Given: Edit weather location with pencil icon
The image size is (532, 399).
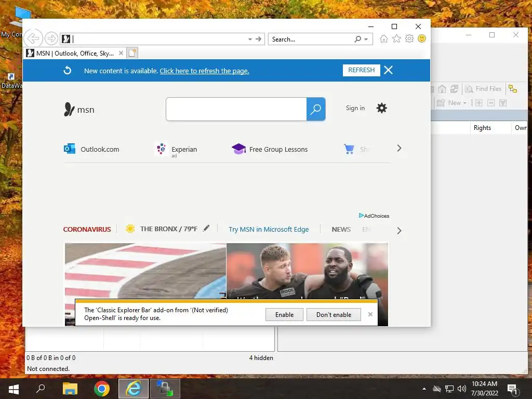Looking at the screenshot, I should [x=206, y=229].
